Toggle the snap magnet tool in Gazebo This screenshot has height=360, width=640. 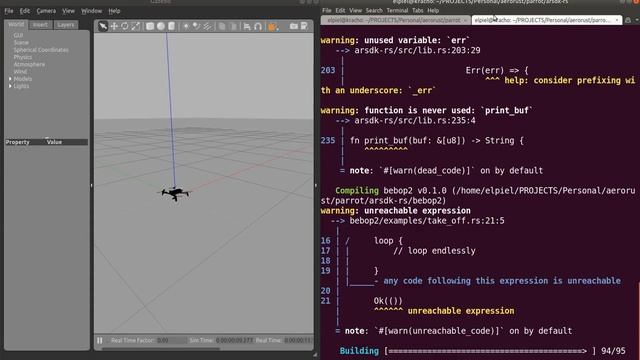point(258,26)
